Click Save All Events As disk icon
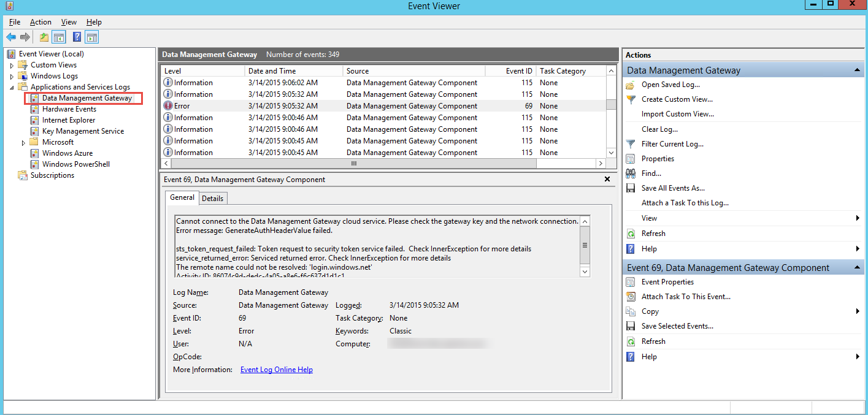The width and height of the screenshot is (868, 415). coord(630,188)
